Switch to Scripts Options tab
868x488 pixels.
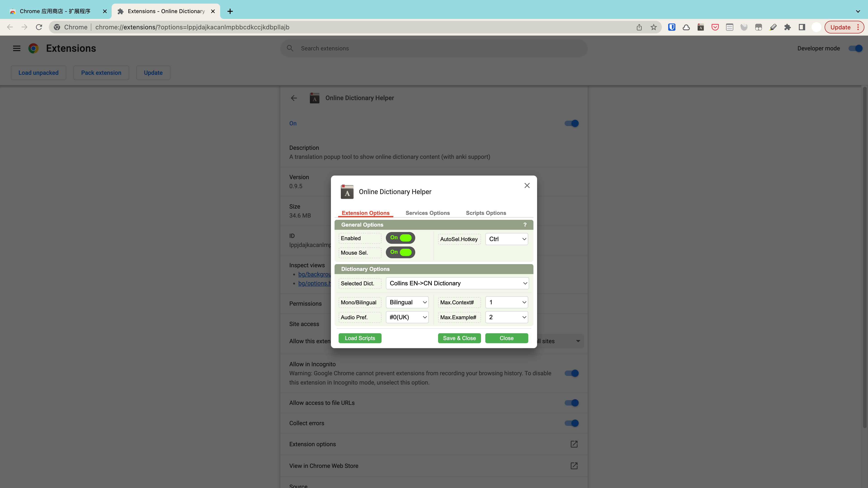click(486, 213)
